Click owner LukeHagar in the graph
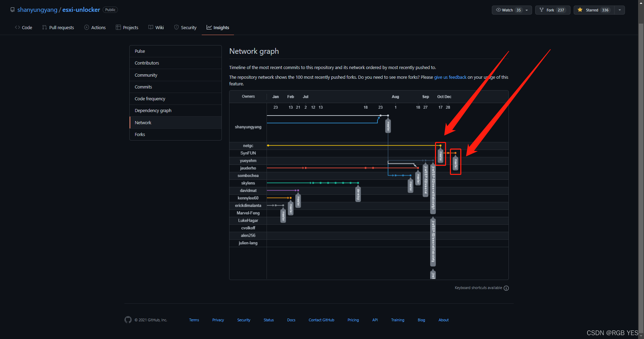Screen dimensions: 644x339 (x=248, y=220)
